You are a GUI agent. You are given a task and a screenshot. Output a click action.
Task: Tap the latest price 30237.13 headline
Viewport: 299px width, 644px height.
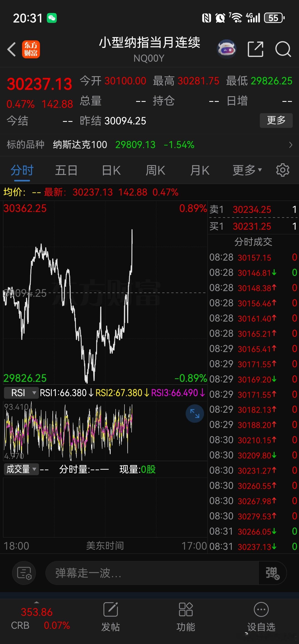click(x=40, y=84)
